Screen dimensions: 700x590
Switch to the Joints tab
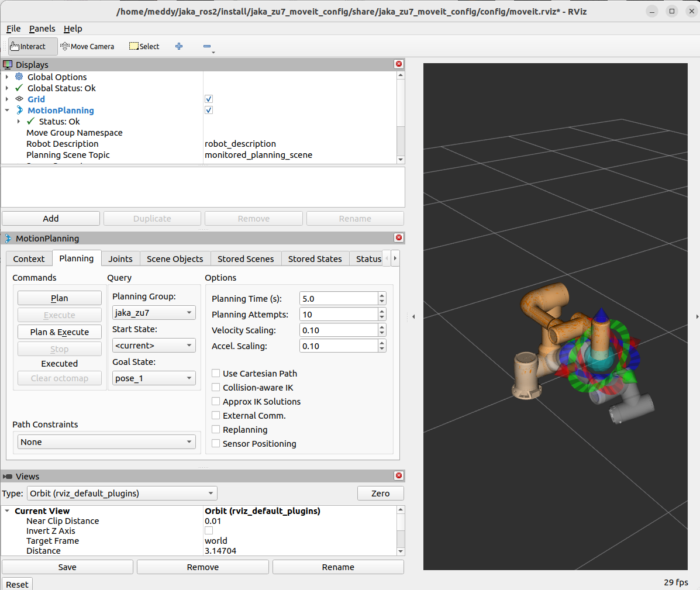click(120, 258)
